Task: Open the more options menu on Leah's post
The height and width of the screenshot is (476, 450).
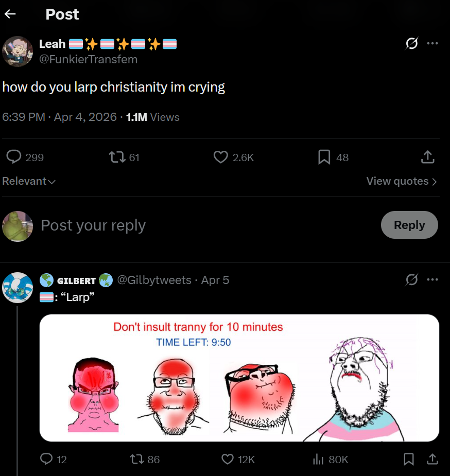Action: coord(432,44)
